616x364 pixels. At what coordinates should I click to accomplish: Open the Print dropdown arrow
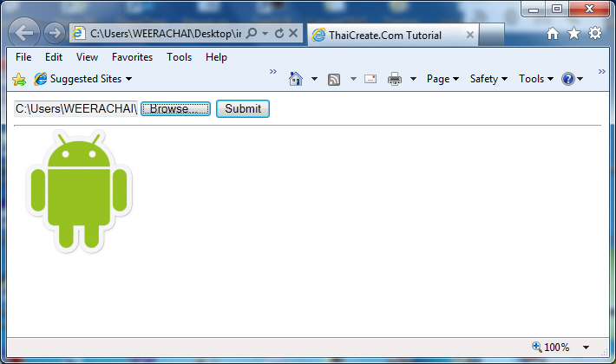(x=413, y=79)
